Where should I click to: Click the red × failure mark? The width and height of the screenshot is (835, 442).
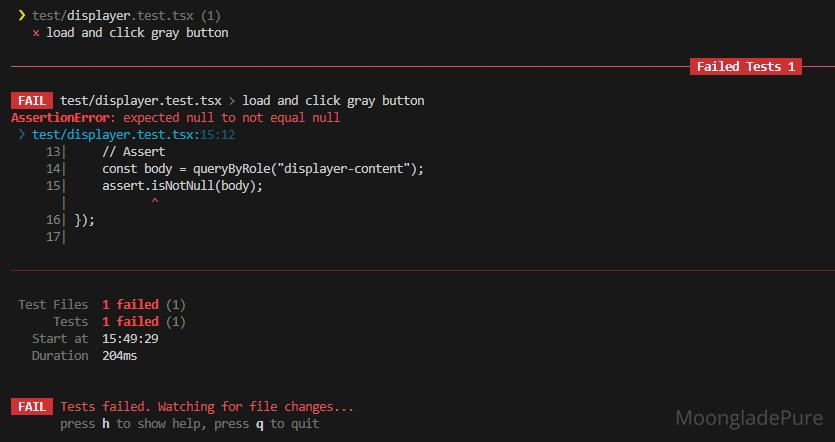pos(36,33)
